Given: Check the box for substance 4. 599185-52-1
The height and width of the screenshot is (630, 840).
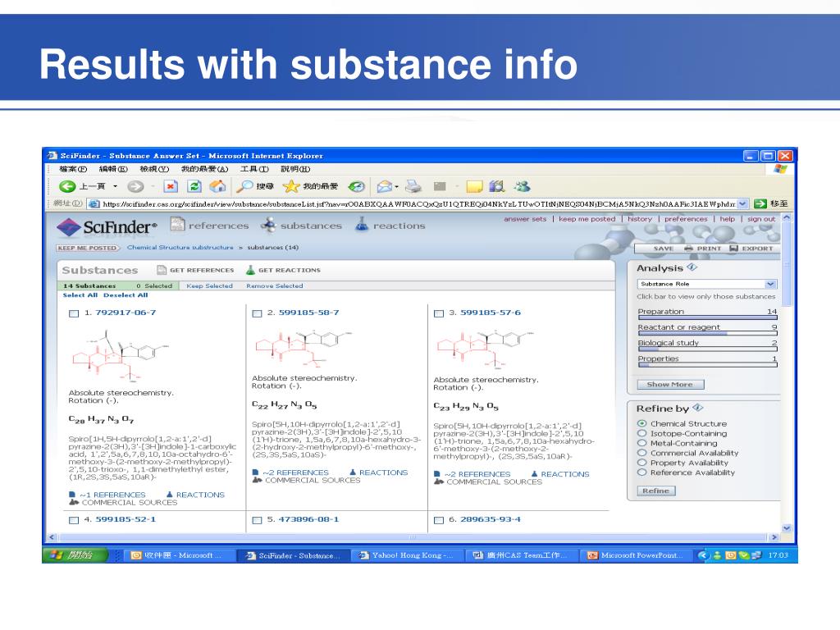Looking at the screenshot, I should pos(74,520).
